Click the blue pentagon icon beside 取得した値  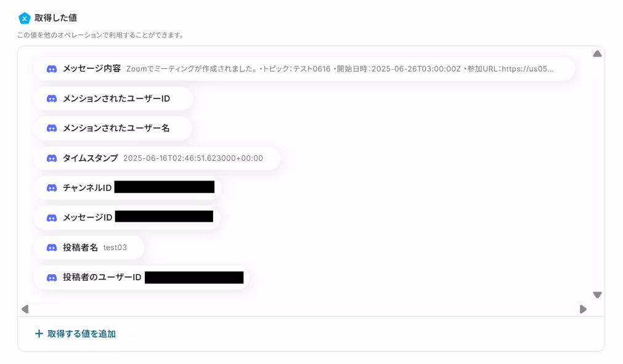[x=24, y=18]
